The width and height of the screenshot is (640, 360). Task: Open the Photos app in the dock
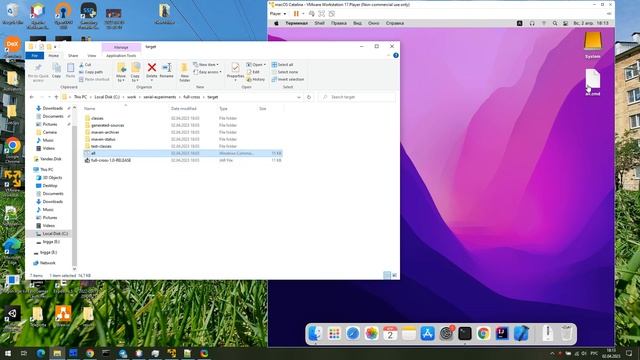pyautogui.click(x=371, y=333)
